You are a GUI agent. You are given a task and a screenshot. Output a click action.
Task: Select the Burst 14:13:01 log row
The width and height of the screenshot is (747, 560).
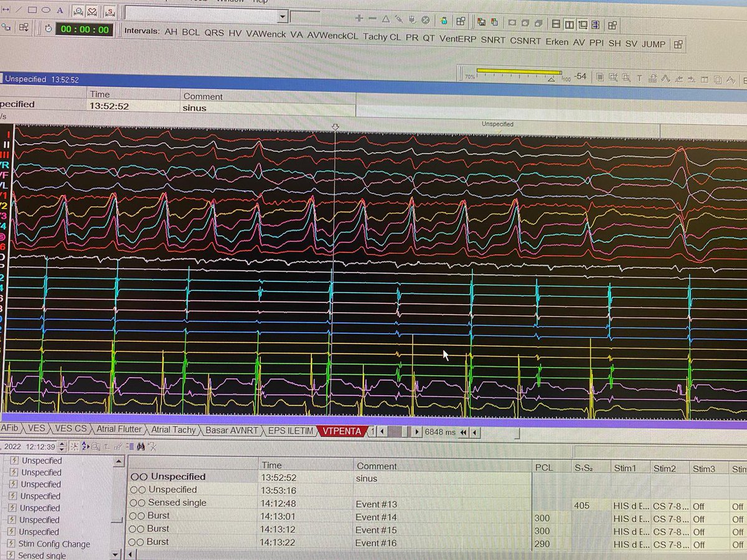click(x=330, y=516)
